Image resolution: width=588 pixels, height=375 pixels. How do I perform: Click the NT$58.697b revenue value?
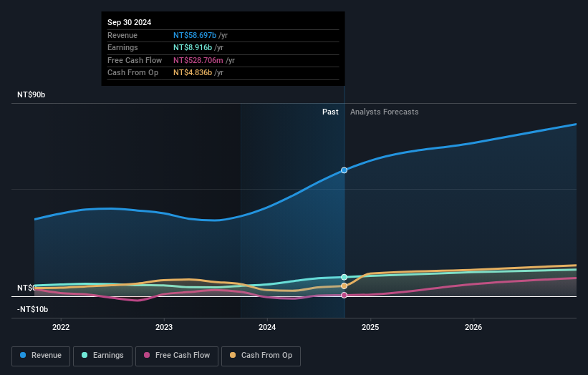coord(195,35)
